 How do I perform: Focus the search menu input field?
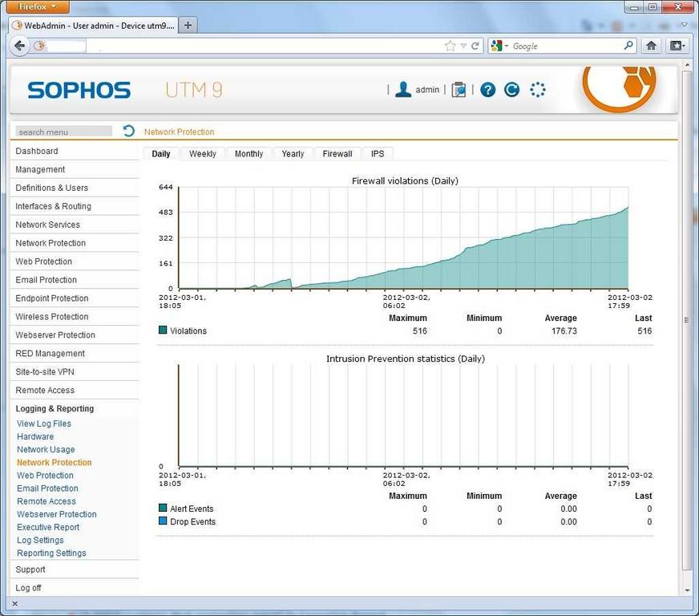(x=64, y=132)
